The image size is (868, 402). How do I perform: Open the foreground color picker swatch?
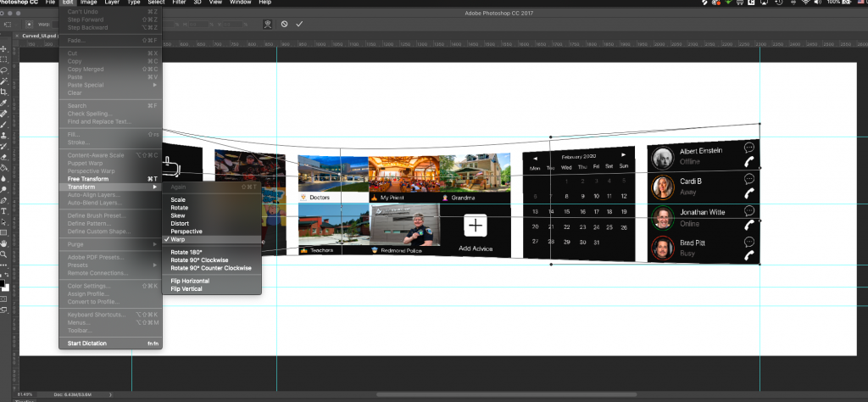(x=2, y=283)
